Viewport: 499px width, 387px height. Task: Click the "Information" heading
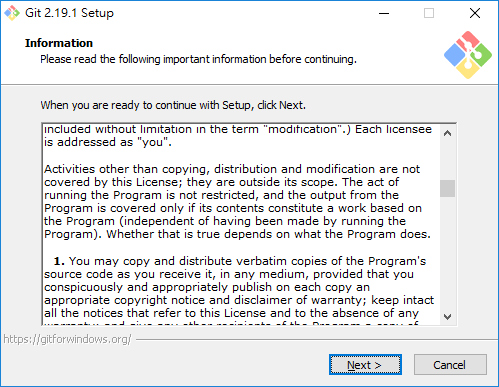(x=59, y=43)
